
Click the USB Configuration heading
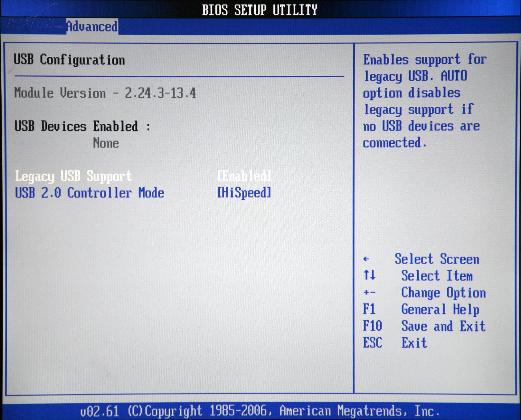coord(69,60)
